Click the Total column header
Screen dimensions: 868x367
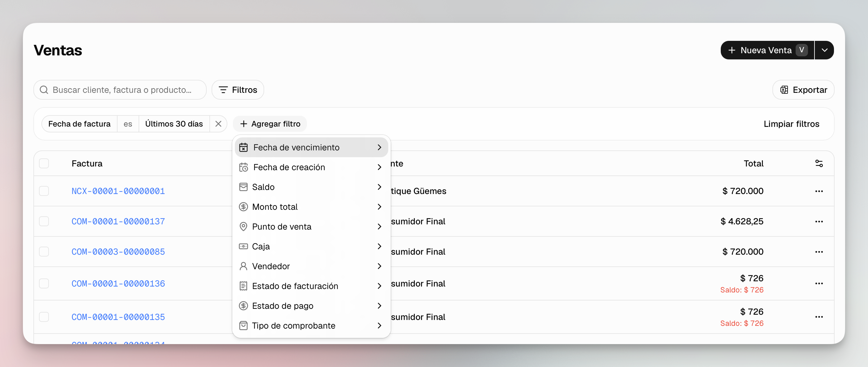pos(754,163)
